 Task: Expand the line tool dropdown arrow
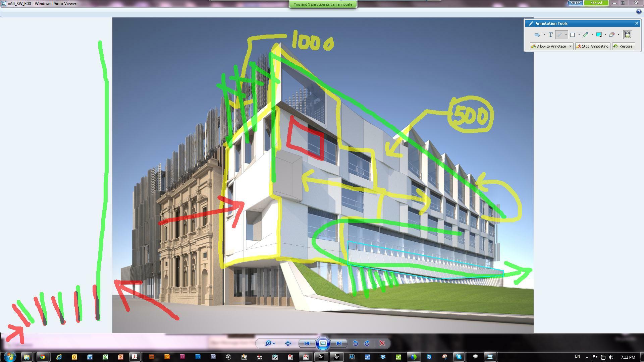566,35
